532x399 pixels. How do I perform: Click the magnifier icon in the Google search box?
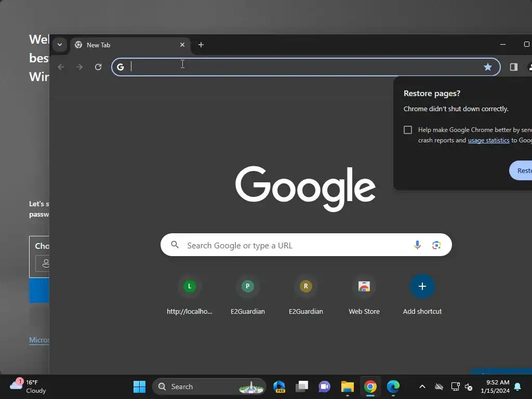(175, 245)
